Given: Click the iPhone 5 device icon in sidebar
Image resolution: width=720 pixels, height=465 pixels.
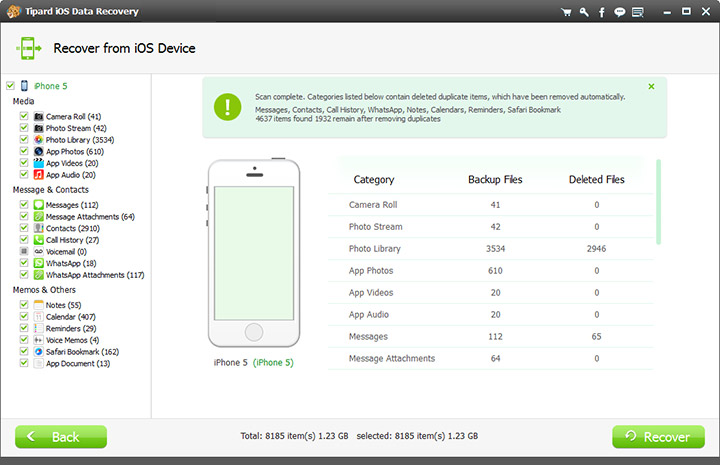Looking at the screenshot, I should (x=24, y=86).
